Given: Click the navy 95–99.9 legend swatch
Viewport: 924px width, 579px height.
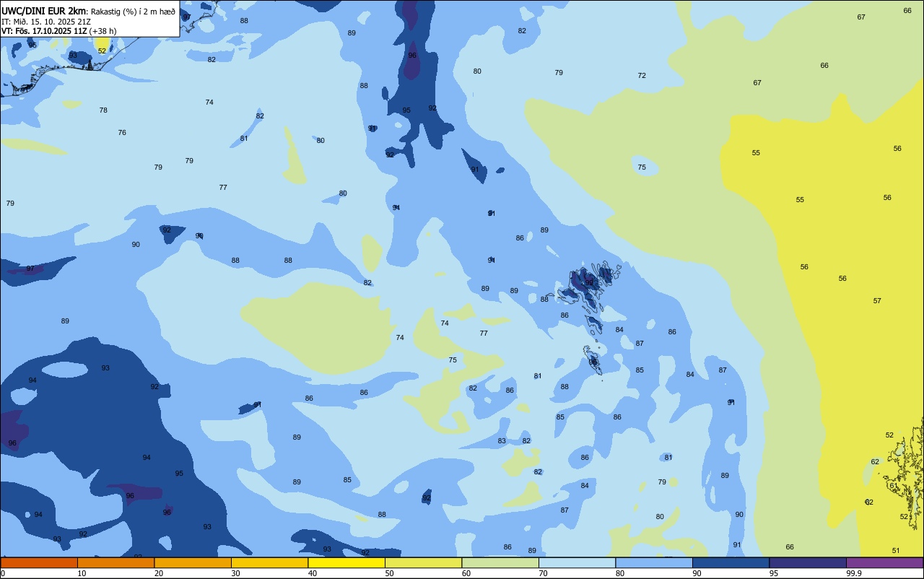Looking at the screenshot, I should click(x=808, y=562).
